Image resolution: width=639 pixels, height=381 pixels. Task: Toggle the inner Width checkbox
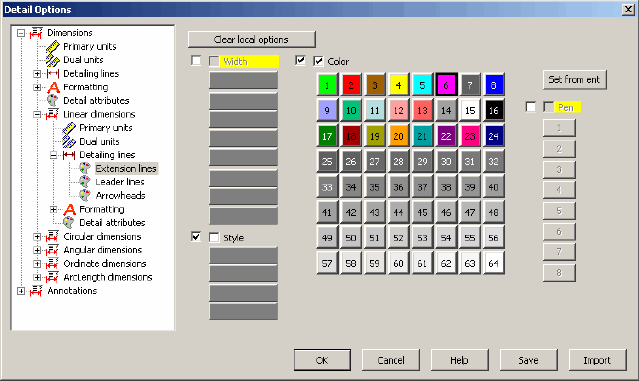point(214,62)
